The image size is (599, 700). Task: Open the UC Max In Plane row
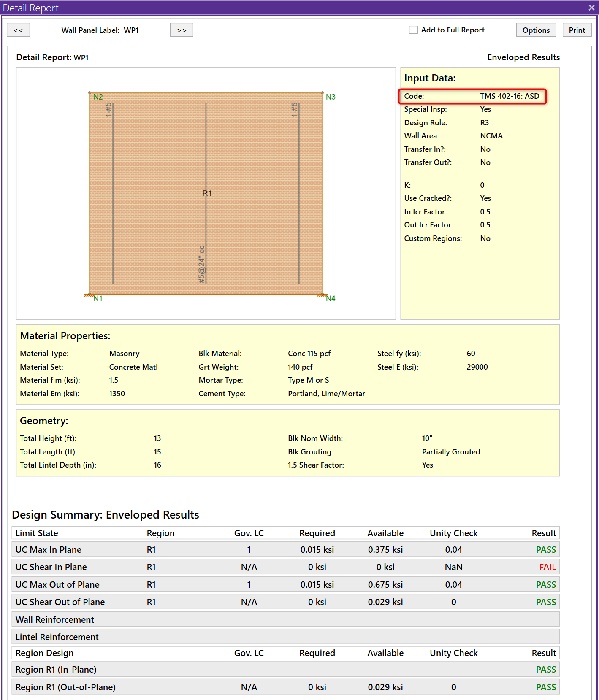tap(49, 550)
